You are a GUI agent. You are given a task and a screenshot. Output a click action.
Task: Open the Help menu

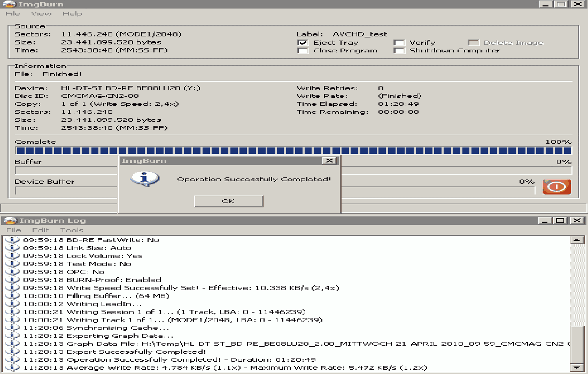pyautogui.click(x=72, y=13)
